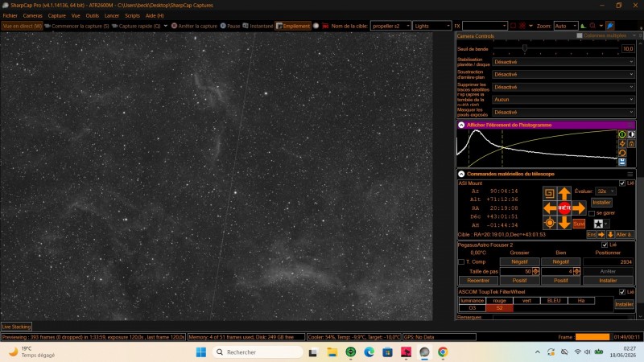Save histogram stretch with floppy disk icon
This screenshot has width=644, height=362.
click(x=622, y=162)
